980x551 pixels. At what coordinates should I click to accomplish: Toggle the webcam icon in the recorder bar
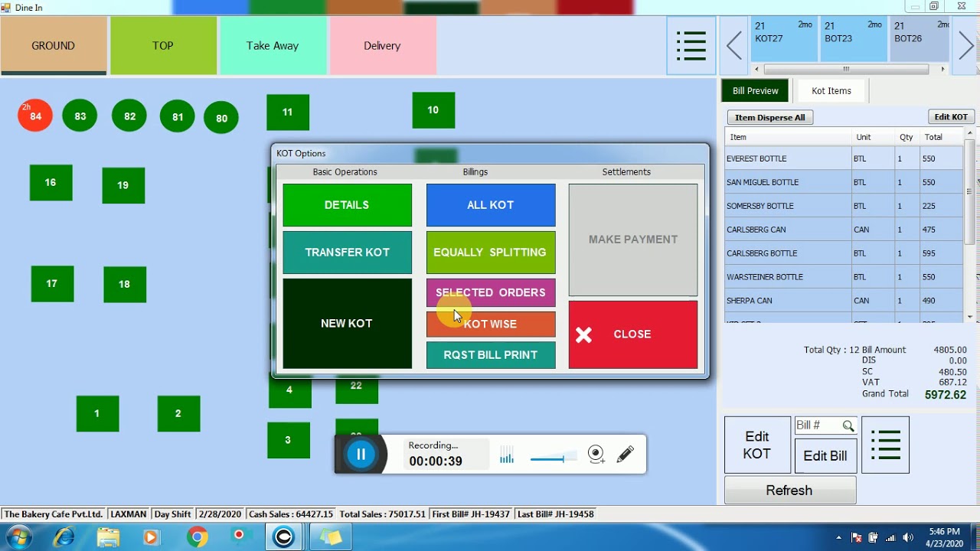click(596, 455)
